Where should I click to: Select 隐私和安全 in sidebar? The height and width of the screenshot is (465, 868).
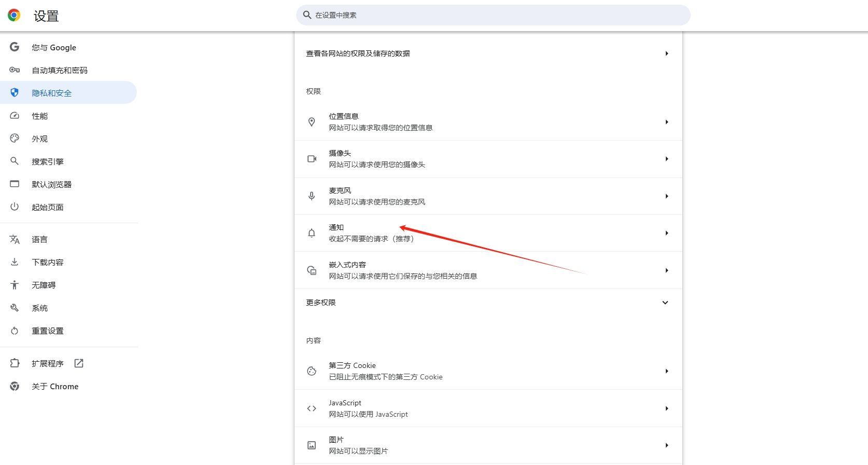68,92
